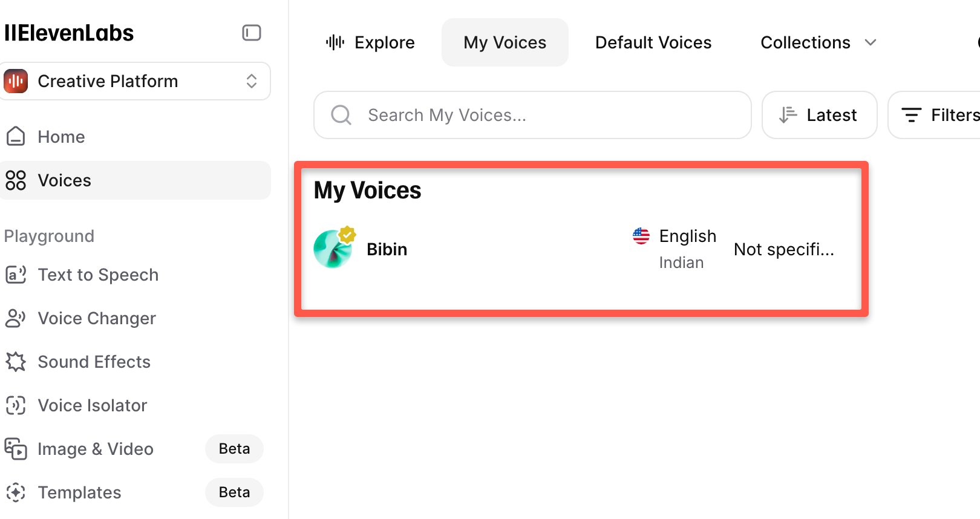This screenshot has width=980, height=519.
Task: Open the Image & Video beta feature
Action: point(95,449)
